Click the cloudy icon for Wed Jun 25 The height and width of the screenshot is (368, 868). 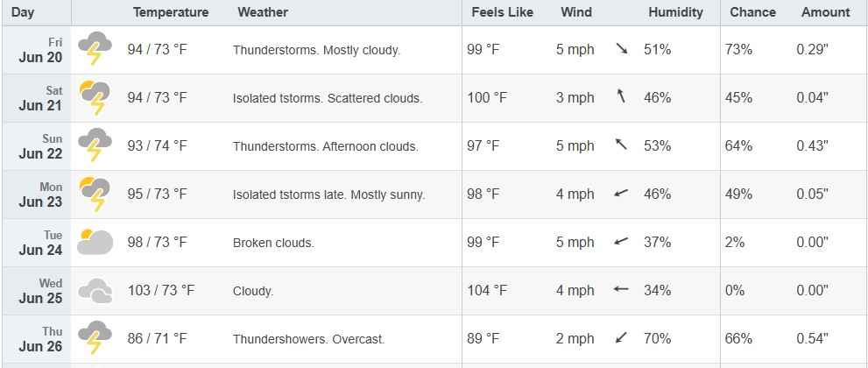[x=95, y=291]
